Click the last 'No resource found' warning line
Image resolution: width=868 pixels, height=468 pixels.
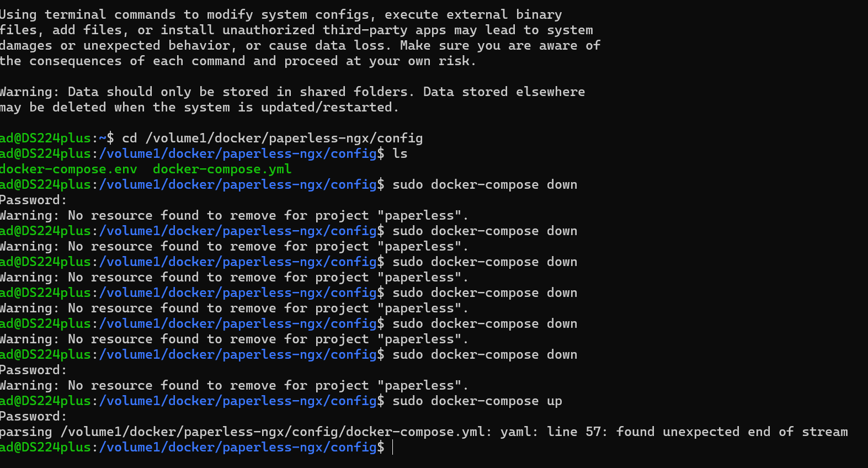coord(234,386)
